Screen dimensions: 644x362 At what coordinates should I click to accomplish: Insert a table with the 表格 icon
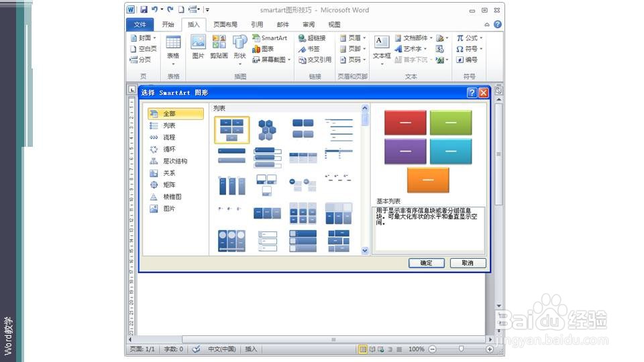tap(173, 48)
